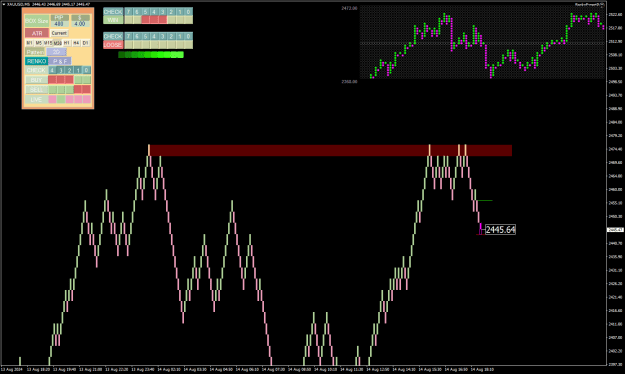Click the green SELL cell under column 4

52,89
